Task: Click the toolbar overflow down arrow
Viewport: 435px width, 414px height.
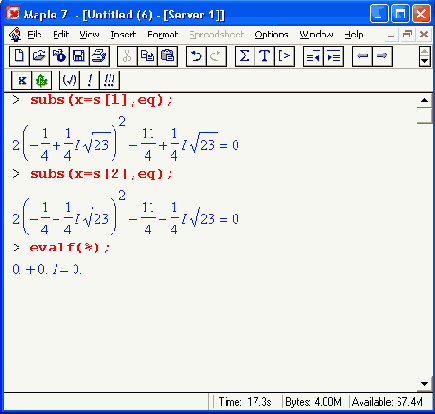Action: (x=424, y=61)
